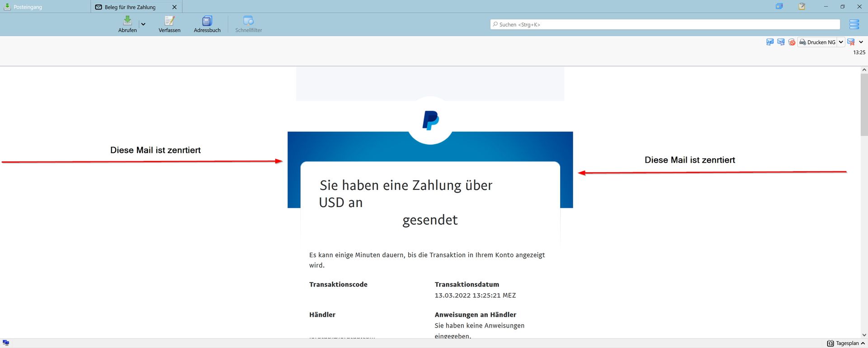Click the PayPal logo in the email

tap(430, 120)
